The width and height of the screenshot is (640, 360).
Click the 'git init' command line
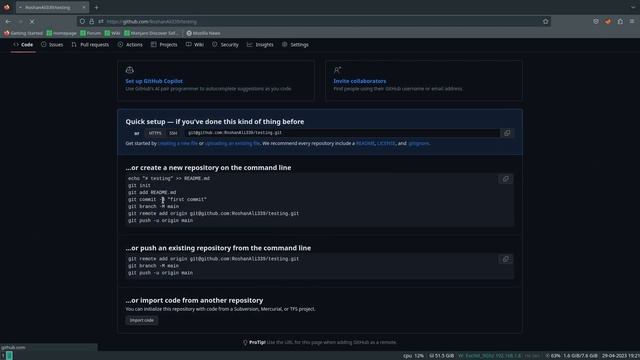point(139,185)
